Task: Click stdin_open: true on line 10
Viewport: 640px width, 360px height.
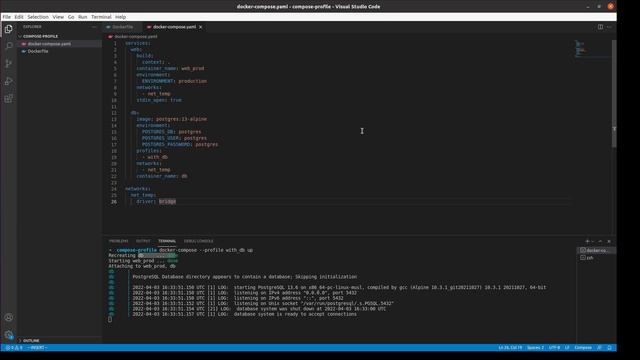Action: pos(159,100)
